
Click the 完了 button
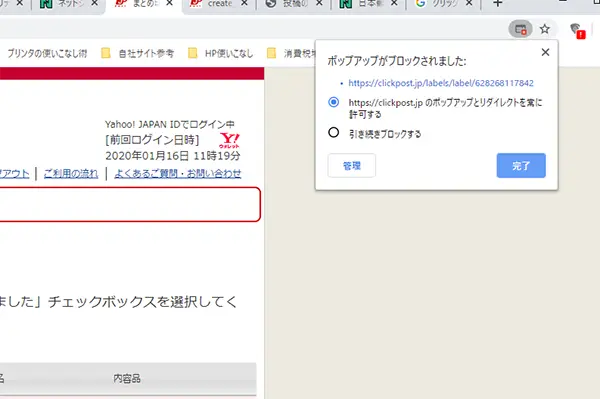(x=521, y=166)
